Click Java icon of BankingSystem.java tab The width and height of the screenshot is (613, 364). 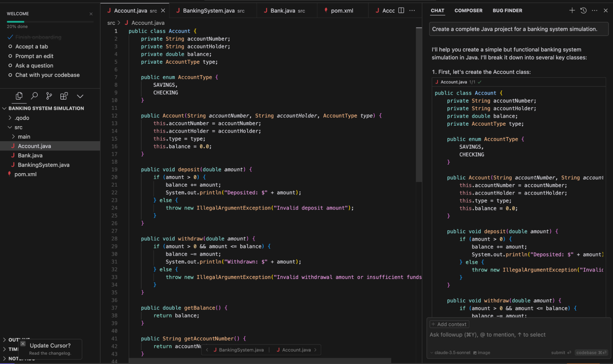click(x=178, y=10)
